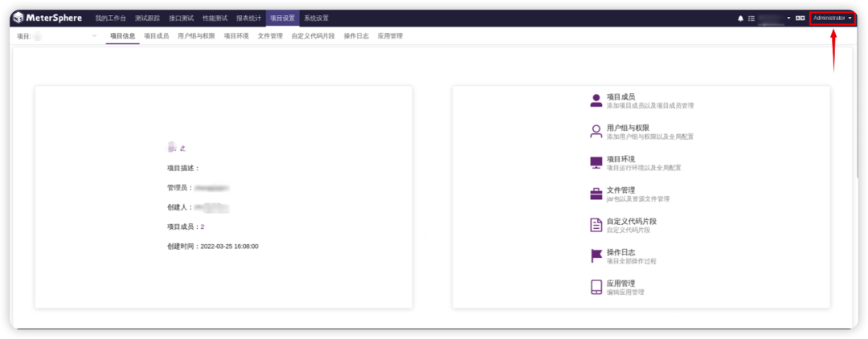Image resolution: width=868 pixels, height=339 pixels.
Task: Click the 文件管理 briefcase icon
Action: (596, 194)
